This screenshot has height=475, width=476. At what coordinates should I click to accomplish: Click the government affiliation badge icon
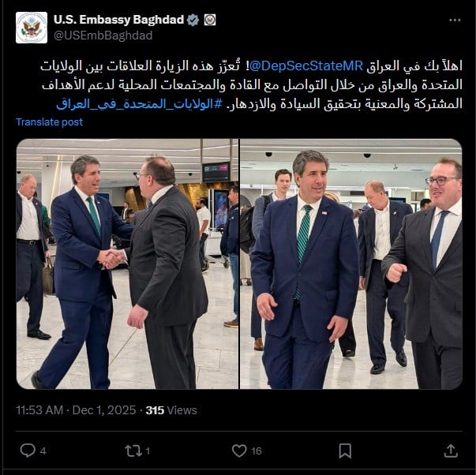[x=210, y=20]
